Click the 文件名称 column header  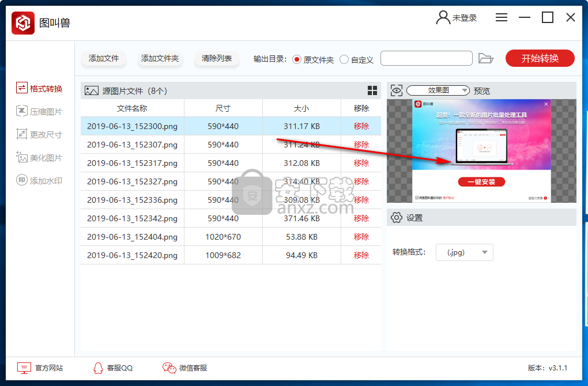(x=132, y=108)
